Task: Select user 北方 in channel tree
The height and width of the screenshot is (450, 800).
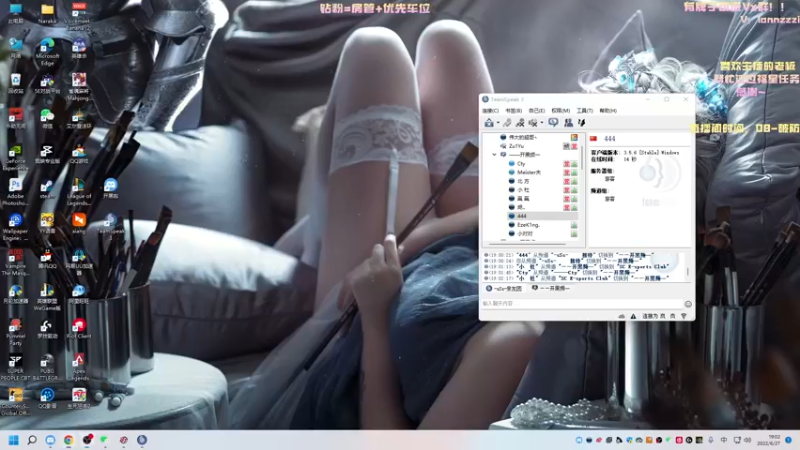Action: [523, 181]
